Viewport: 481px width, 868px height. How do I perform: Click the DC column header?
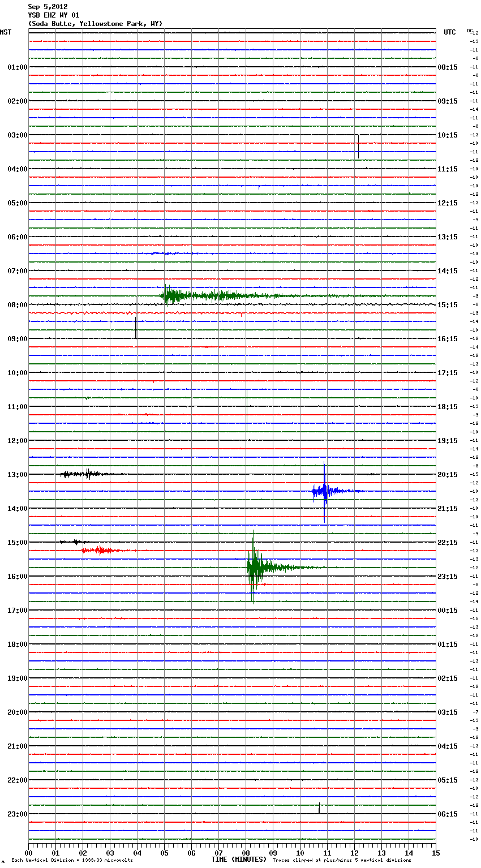pyautogui.click(x=470, y=31)
